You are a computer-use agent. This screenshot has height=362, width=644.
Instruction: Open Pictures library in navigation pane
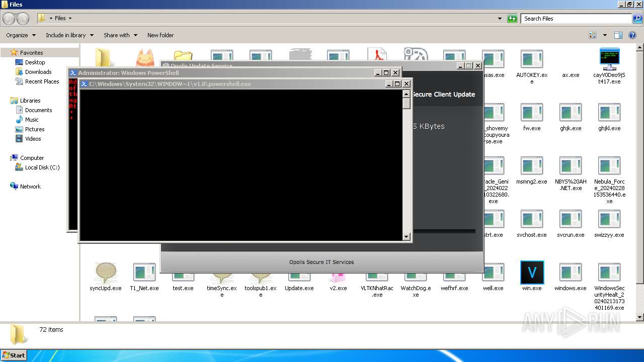35,129
